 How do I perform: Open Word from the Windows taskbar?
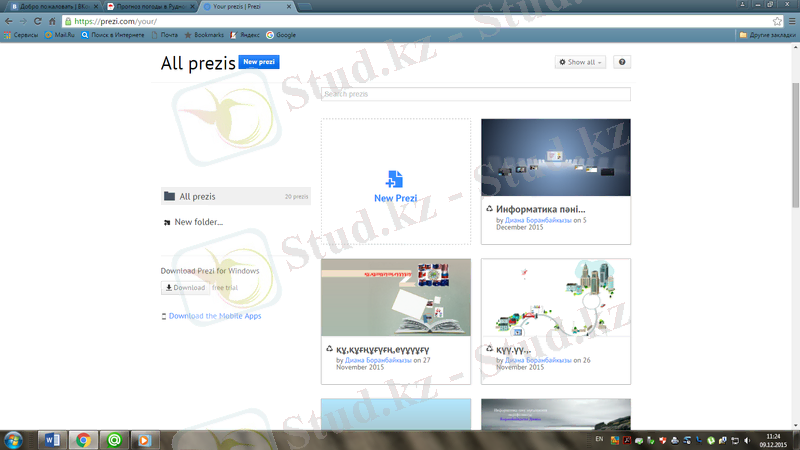pyautogui.click(x=54, y=439)
